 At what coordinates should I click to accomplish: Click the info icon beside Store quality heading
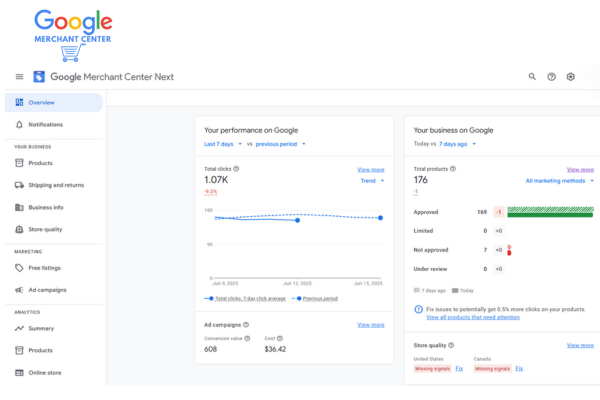[x=451, y=345]
